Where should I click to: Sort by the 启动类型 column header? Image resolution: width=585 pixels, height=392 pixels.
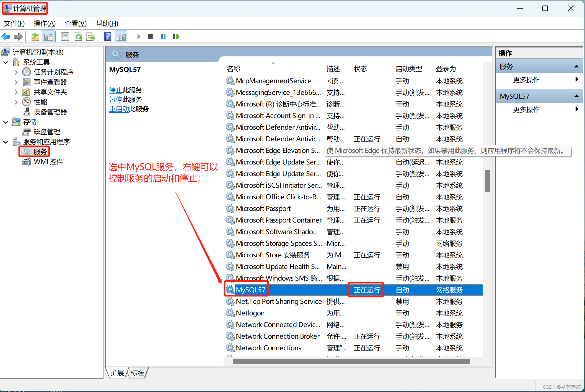(412, 69)
